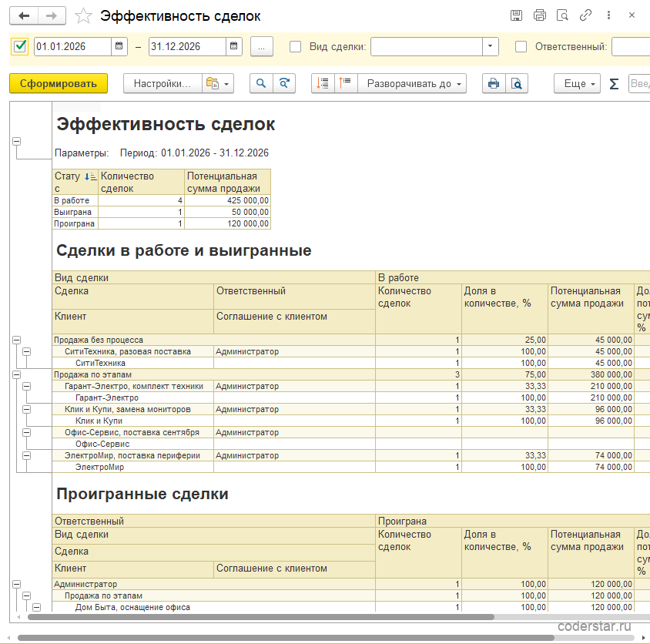Go back with the left arrow button

(x=24, y=16)
